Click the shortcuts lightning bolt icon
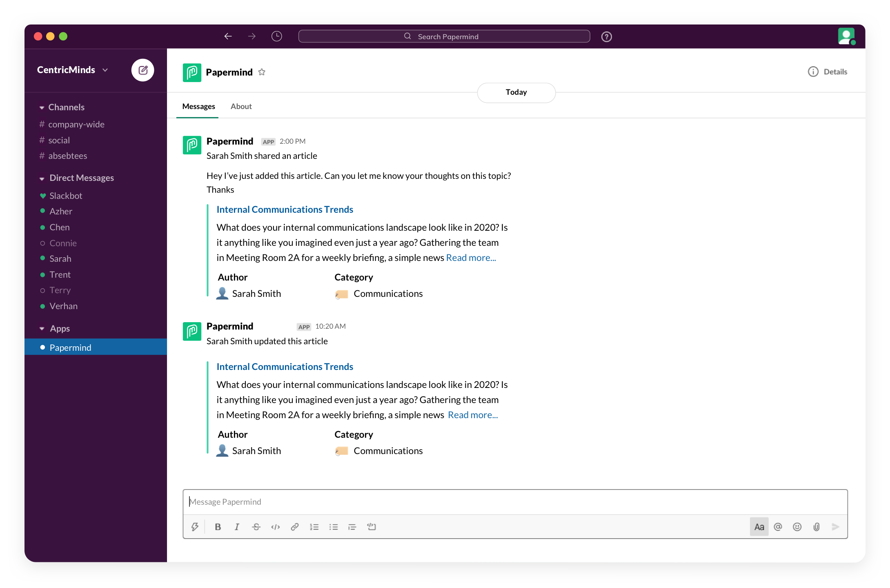890x588 pixels. tap(195, 527)
